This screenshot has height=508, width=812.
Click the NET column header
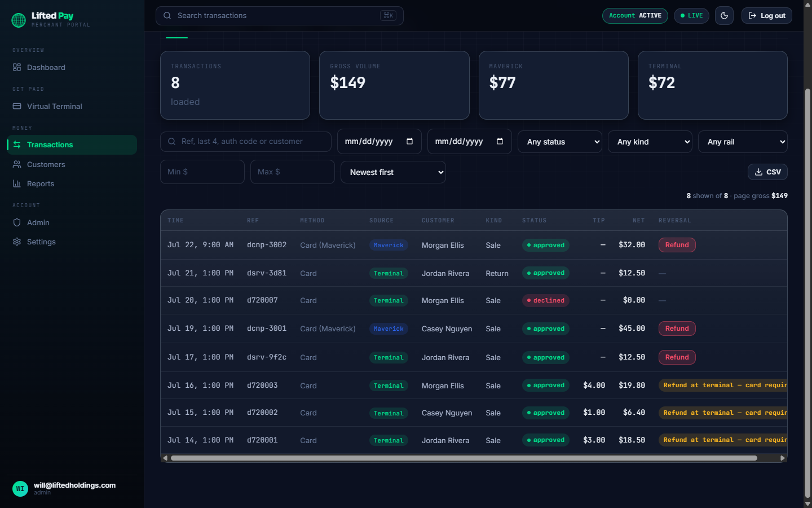[x=638, y=221]
